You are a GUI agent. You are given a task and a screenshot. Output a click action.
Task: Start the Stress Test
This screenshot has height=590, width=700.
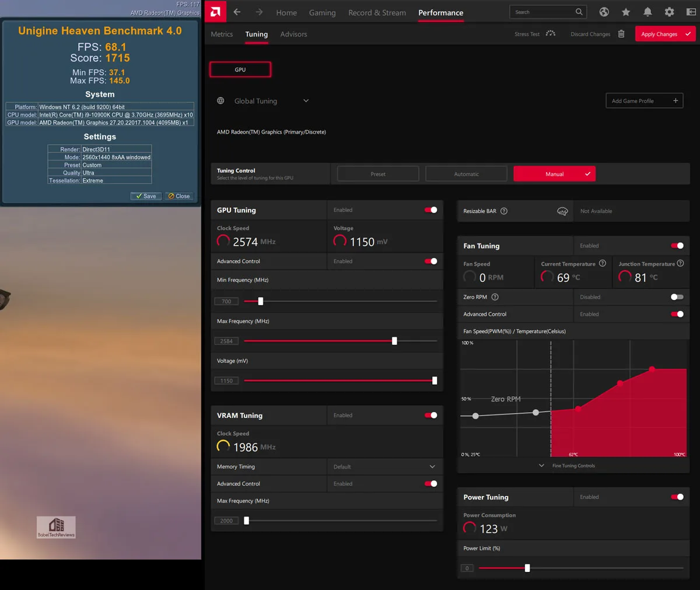527,34
